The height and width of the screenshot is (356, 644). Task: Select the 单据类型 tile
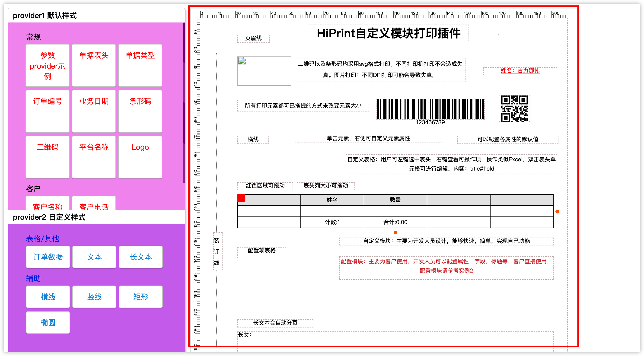140,66
